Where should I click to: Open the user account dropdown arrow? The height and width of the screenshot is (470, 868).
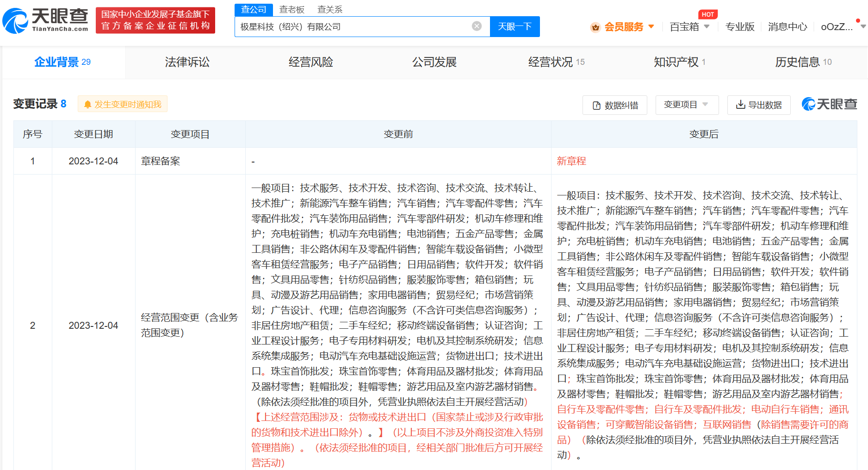863,26
